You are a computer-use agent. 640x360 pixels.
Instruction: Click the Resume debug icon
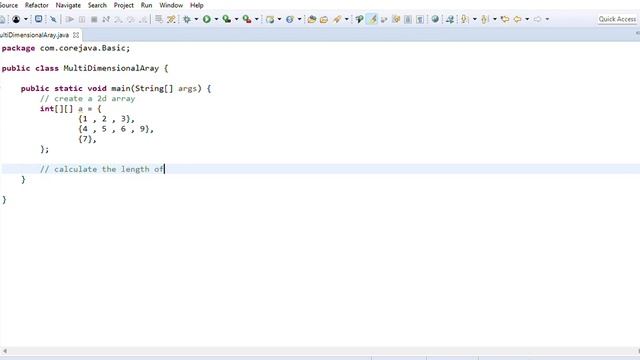tap(70, 19)
